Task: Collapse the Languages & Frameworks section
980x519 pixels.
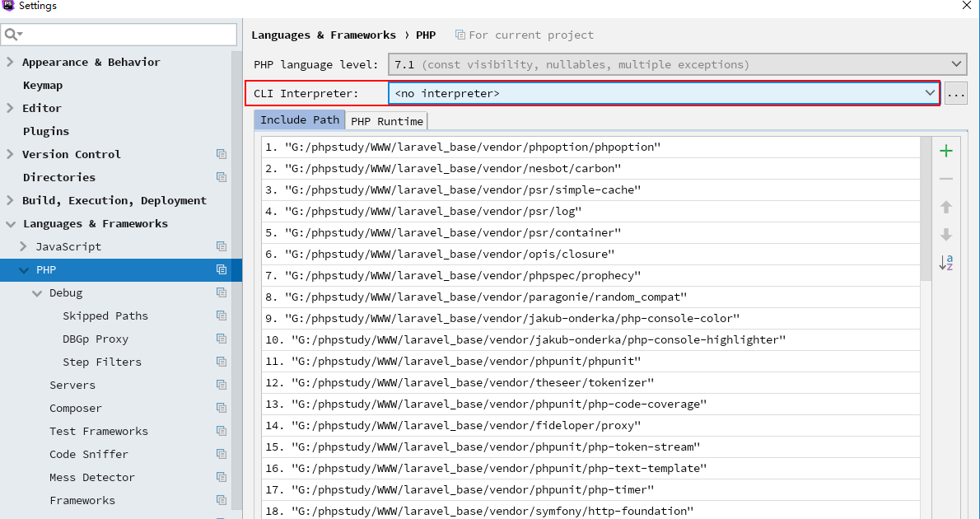Action: click(x=10, y=223)
